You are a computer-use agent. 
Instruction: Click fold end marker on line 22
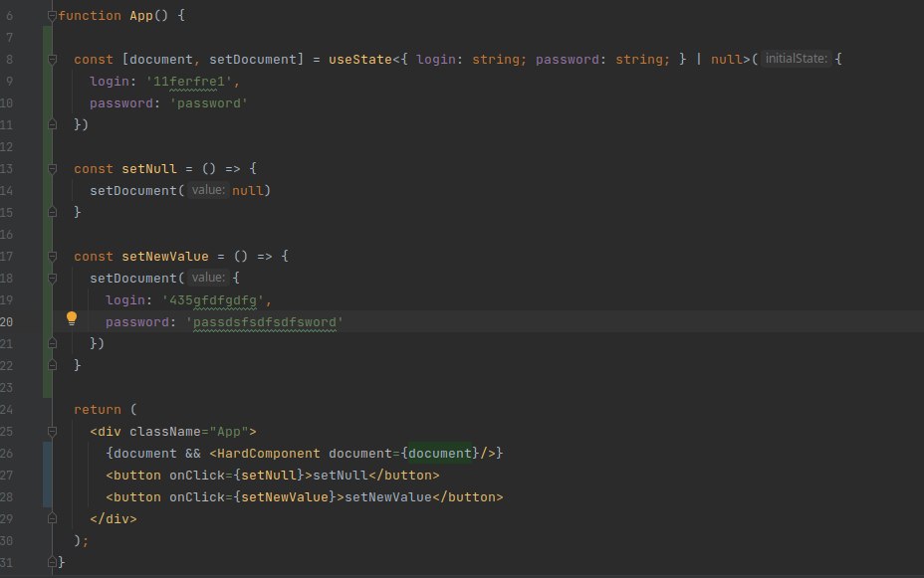point(52,365)
